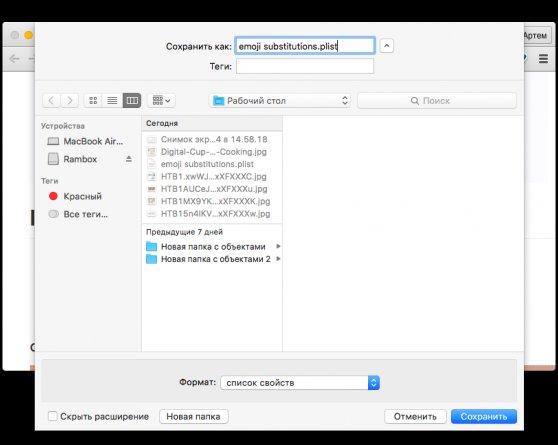
Task: Select emoji substitutions.plist in file list
Action: [x=212, y=164]
